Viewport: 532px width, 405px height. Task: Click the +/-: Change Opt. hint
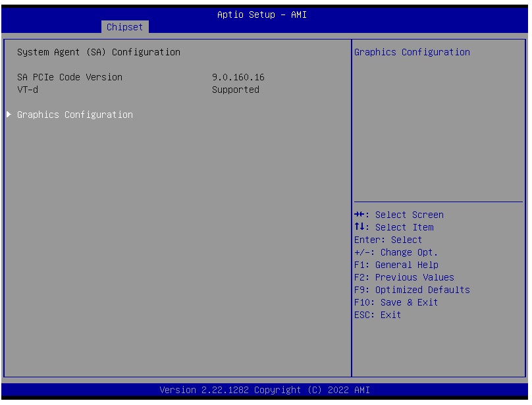396,252
